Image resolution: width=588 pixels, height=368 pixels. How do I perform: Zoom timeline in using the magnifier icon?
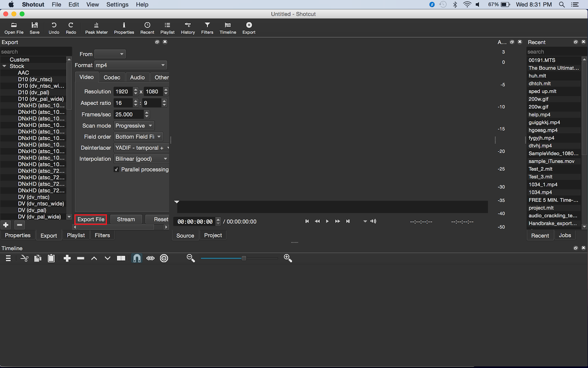point(288,258)
